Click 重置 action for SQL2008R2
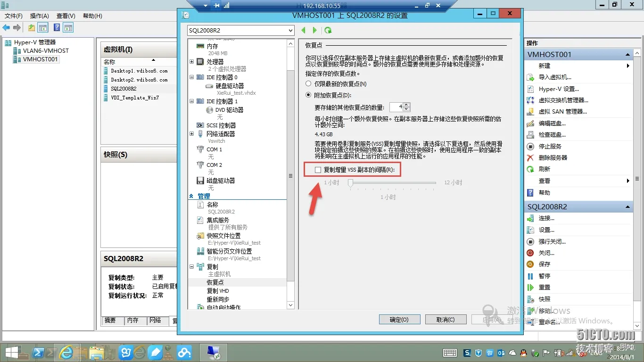 pos(545,287)
